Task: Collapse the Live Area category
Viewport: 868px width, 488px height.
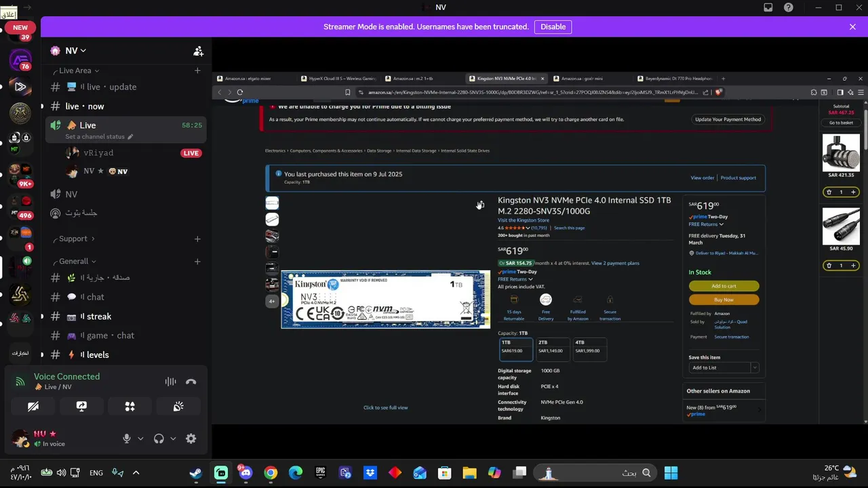Action: pyautogui.click(x=79, y=70)
